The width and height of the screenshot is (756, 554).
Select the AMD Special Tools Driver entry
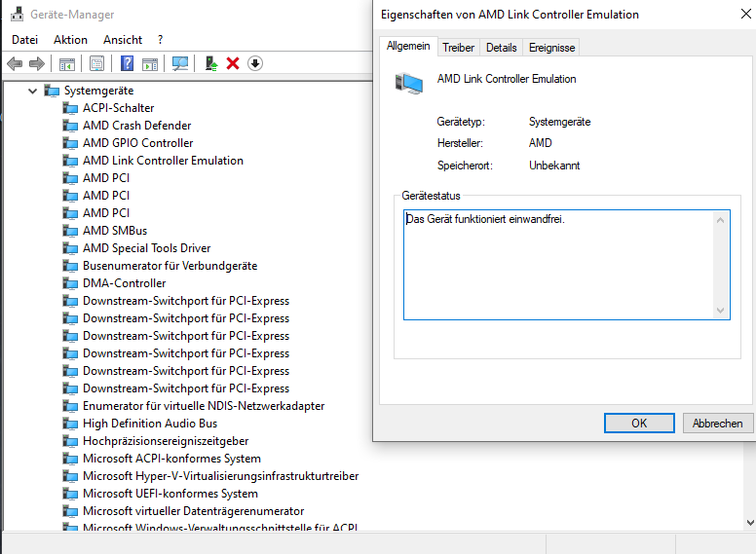(x=146, y=248)
